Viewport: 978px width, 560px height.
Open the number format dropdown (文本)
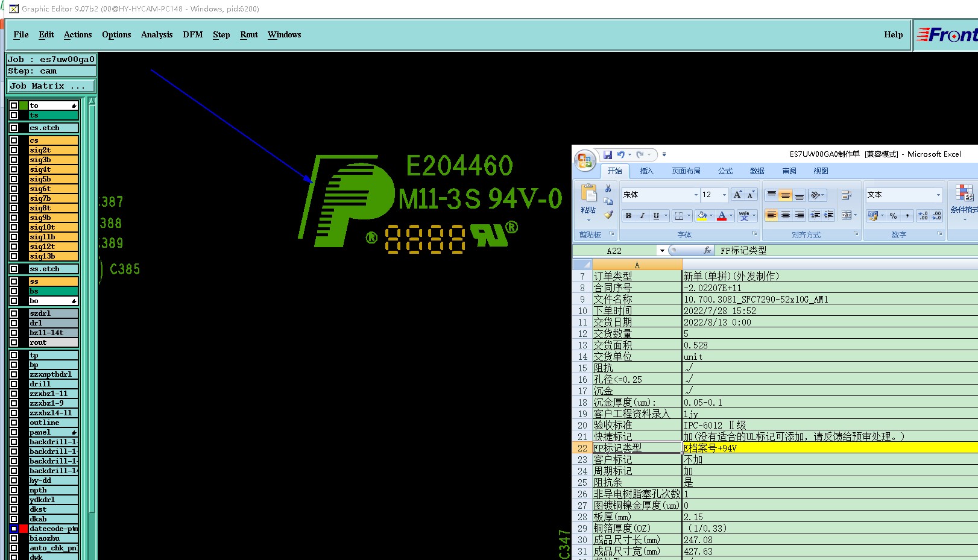point(938,195)
